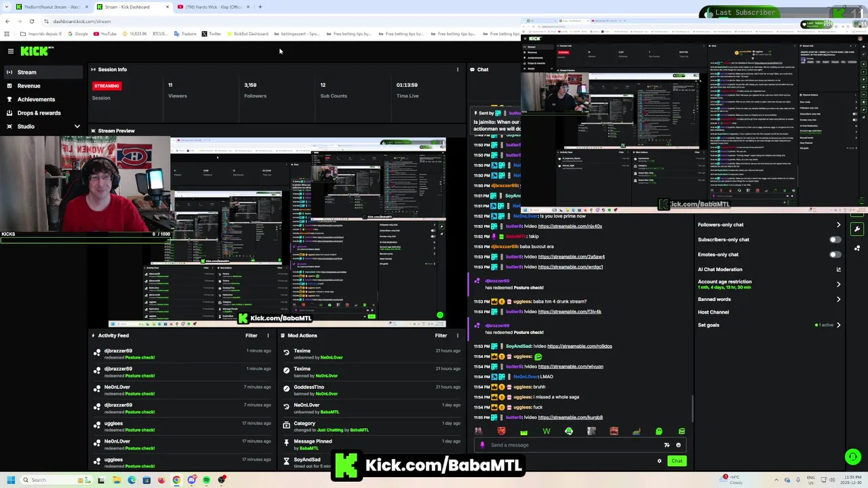Click Windows Start button on taskbar

[x=11, y=480]
